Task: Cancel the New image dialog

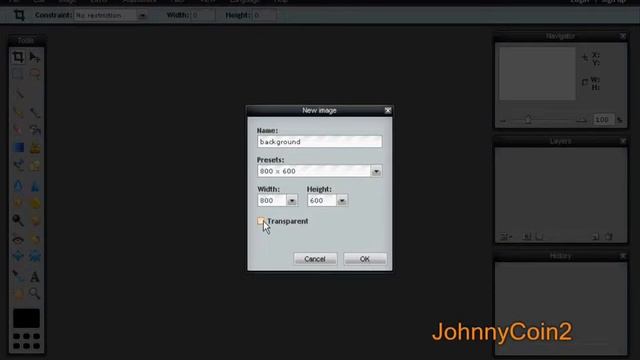Action: [315, 259]
